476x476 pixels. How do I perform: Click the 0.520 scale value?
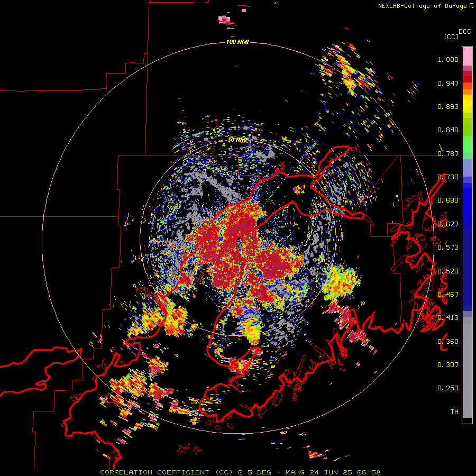(448, 271)
